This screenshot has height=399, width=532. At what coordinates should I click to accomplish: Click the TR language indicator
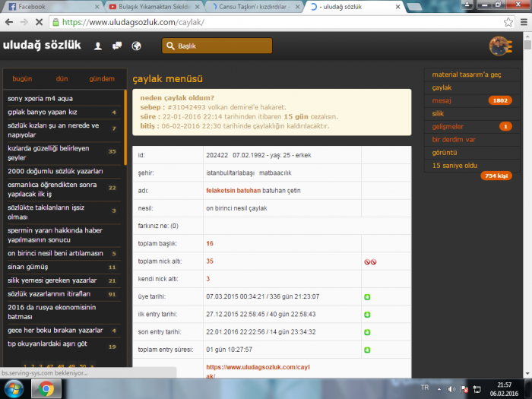tap(424, 387)
